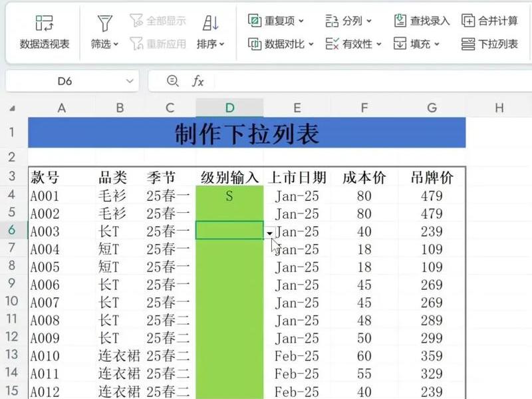The image size is (532, 399).
Task: Open the cell D6 dropdown arrow
Action: click(x=269, y=233)
